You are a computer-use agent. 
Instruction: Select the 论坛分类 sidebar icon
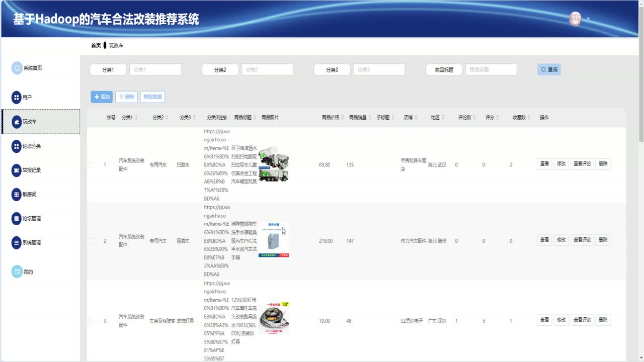(17, 146)
